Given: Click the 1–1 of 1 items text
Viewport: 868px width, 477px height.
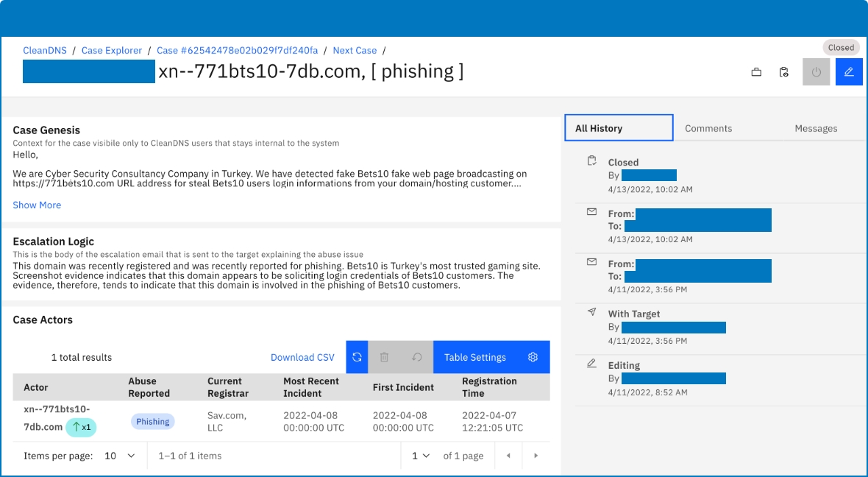Looking at the screenshot, I should (190, 456).
